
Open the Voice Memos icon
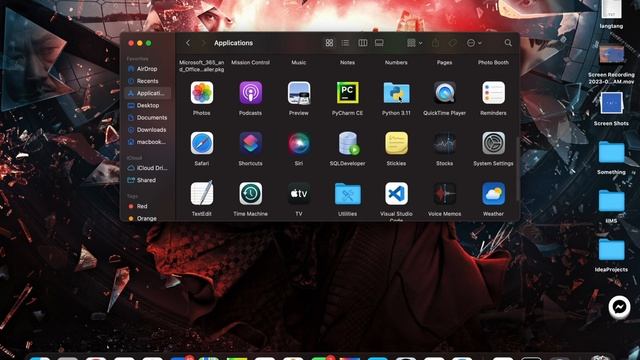click(x=444, y=193)
